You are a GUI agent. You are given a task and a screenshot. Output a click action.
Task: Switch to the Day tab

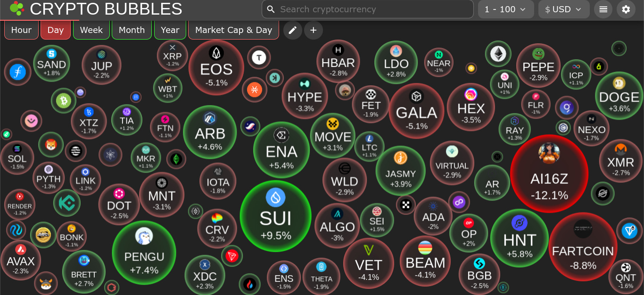tap(56, 30)
